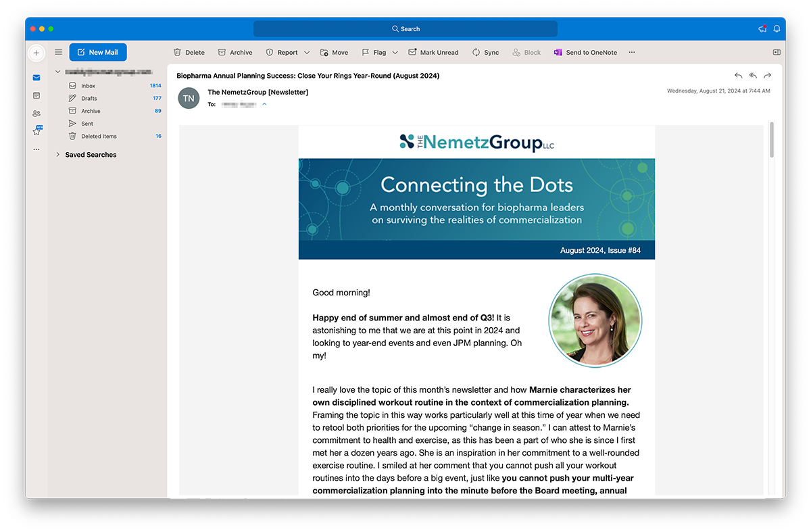The height and width of the screenshot is (532, 811).
Task: Reply to the NemetzGroup newsletter
Action: tap(738, 76)
